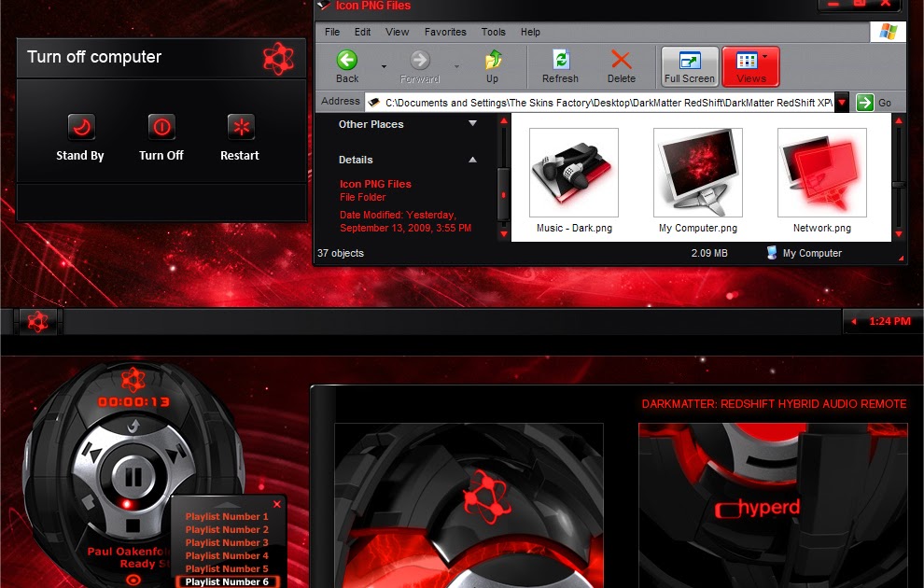This screenshot has height=588, width=924.
Task: Click the file pane scroll down arrow
Action: pos(899,234)
